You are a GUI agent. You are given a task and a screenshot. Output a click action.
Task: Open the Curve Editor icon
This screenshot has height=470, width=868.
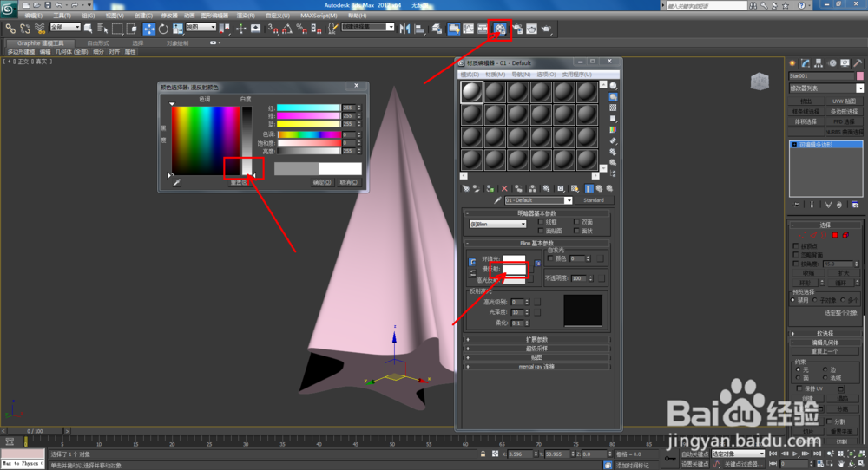(469, 29)
